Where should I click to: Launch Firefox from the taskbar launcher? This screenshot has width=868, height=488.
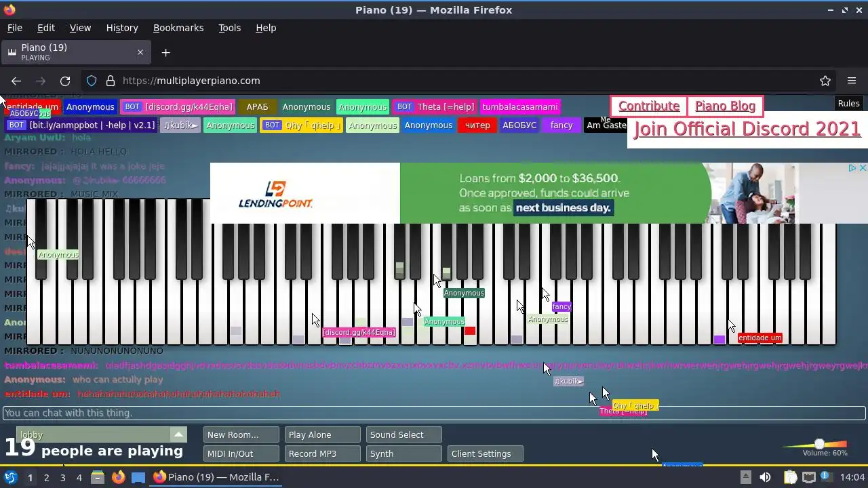(x=118, y=477)
